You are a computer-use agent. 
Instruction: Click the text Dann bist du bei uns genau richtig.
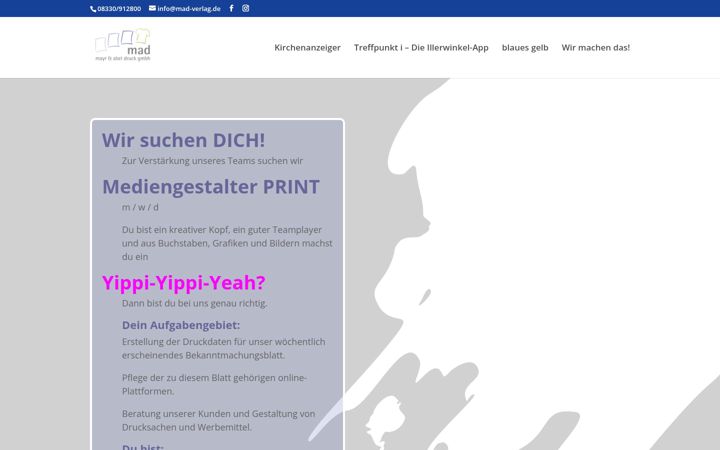pyautogui.click(x=195, y=303)
